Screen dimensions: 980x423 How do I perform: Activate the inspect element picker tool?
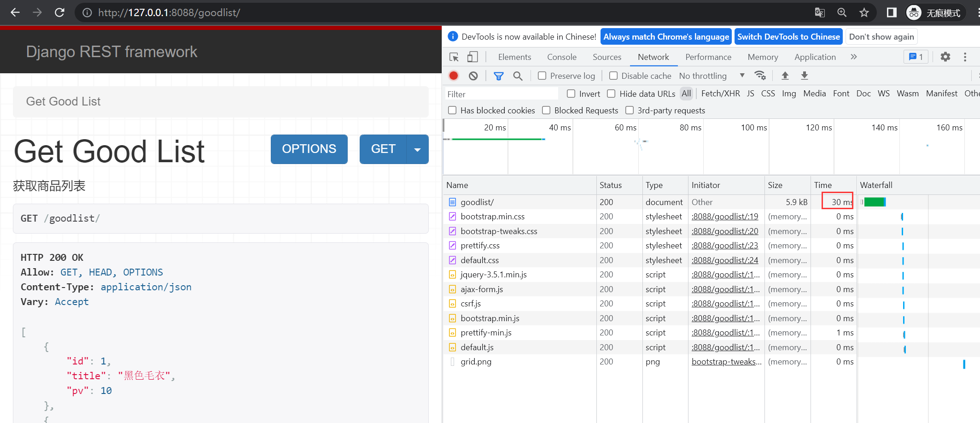pos(454,57)
